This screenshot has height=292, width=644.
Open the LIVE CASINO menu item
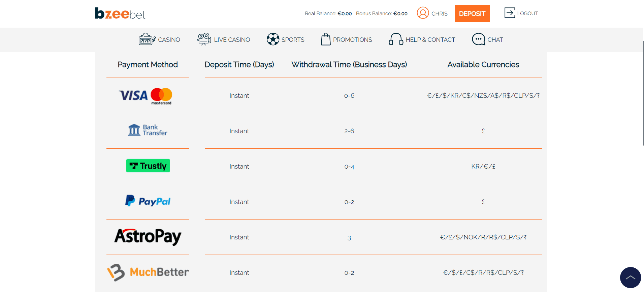tap(232, 40)
